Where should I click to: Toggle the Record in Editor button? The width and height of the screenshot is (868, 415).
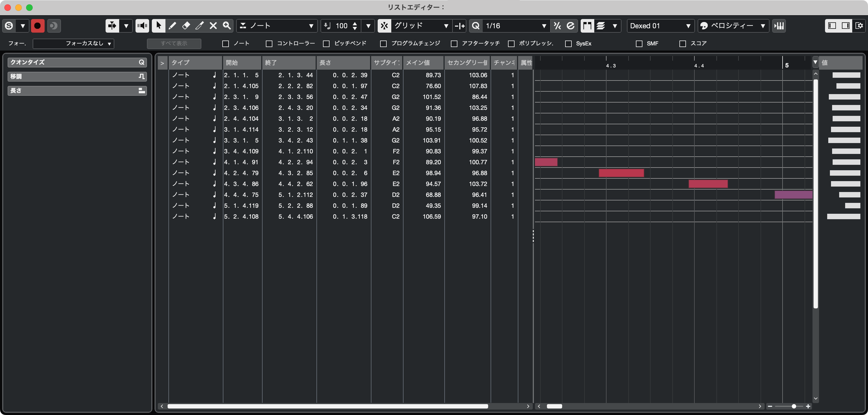point(37,26)
